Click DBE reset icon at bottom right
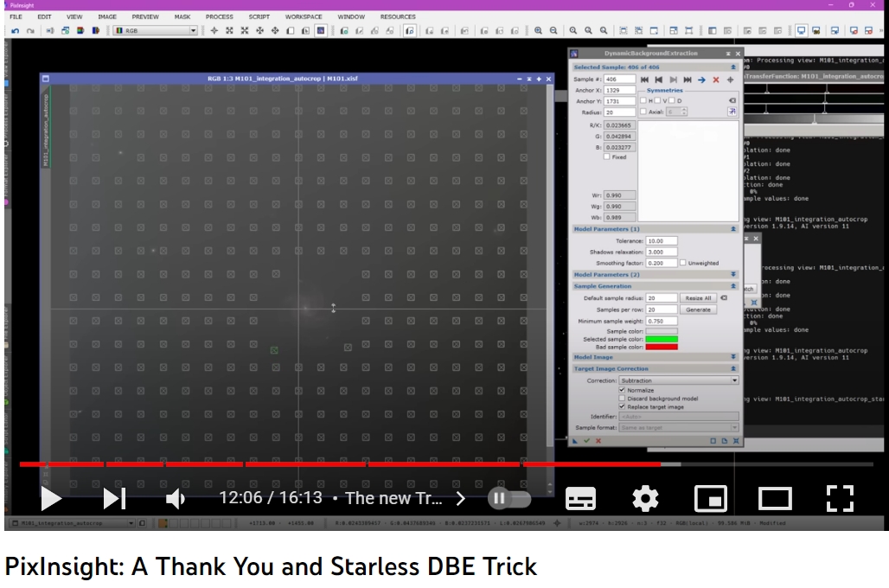The image size is (889, 588). [x=736, y=441]
